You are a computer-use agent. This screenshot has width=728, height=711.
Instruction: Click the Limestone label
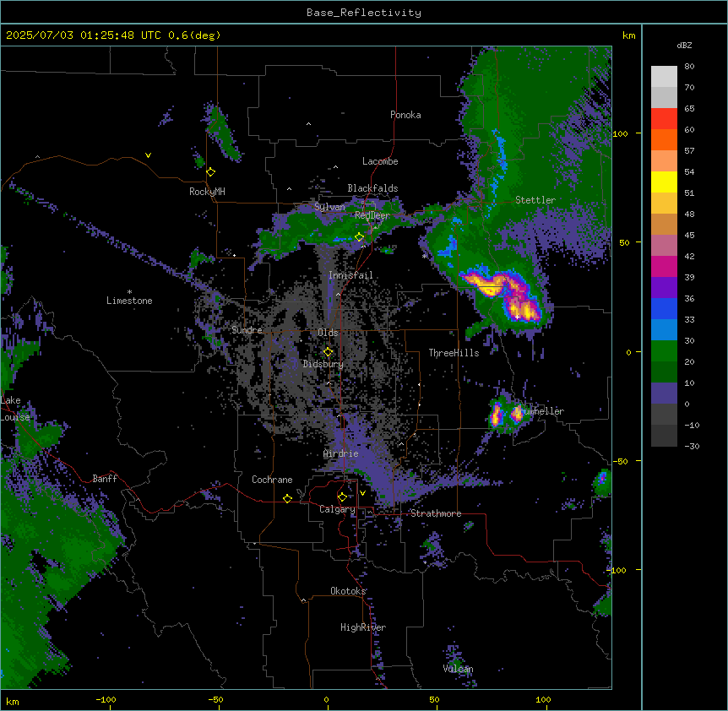tap(129, 301)
